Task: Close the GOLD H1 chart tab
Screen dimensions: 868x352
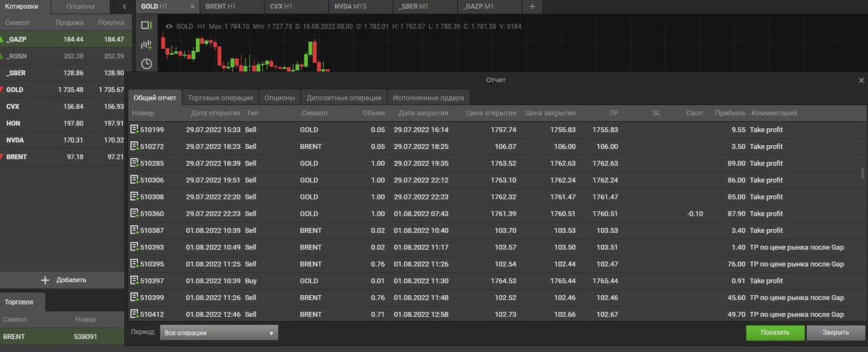Action: tap(192, 6)
